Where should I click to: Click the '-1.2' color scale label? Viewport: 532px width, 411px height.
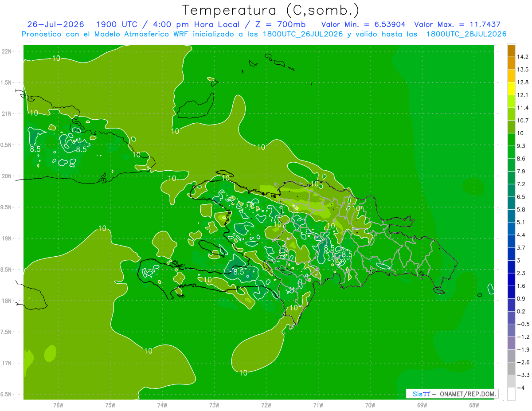tap(523, 337)
